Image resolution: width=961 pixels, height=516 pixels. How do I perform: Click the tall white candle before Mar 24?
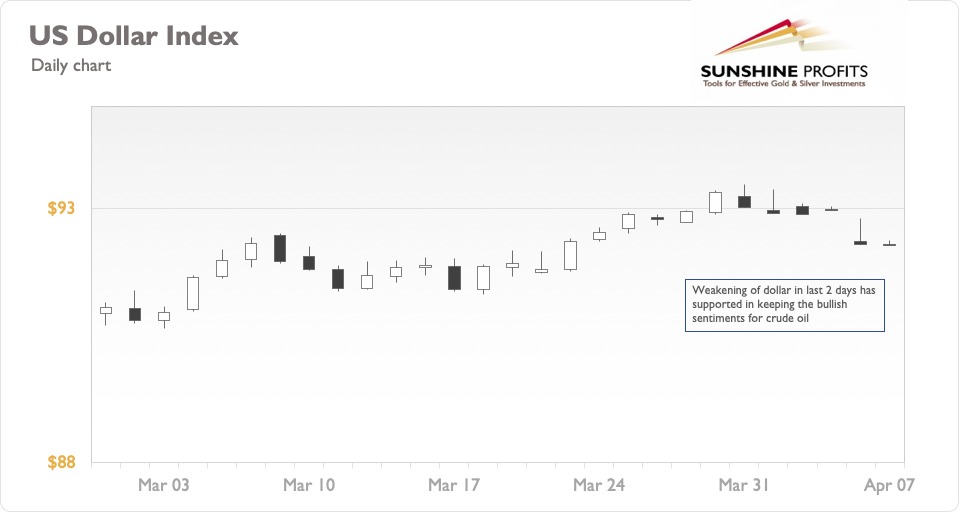click(570, 256)
